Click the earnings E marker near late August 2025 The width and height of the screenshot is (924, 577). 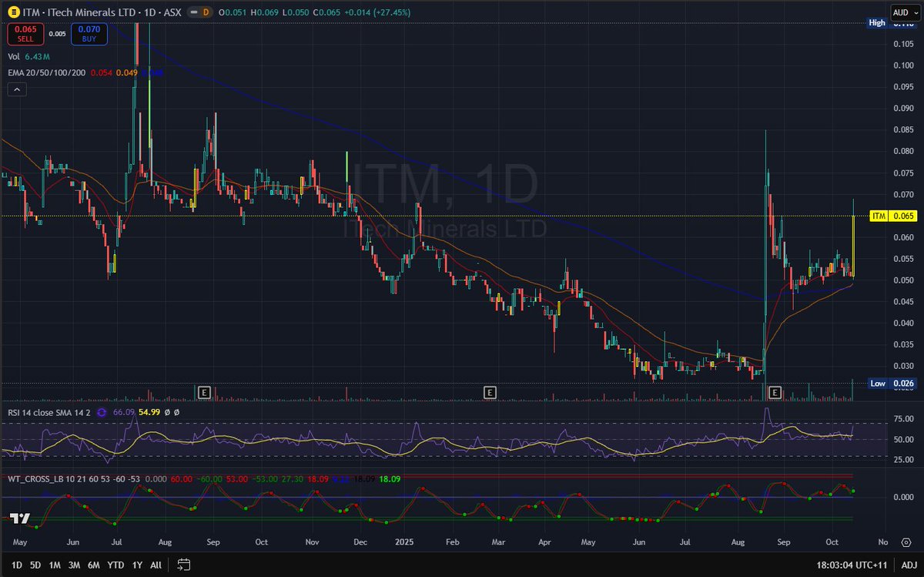click(x=775, y=392)
